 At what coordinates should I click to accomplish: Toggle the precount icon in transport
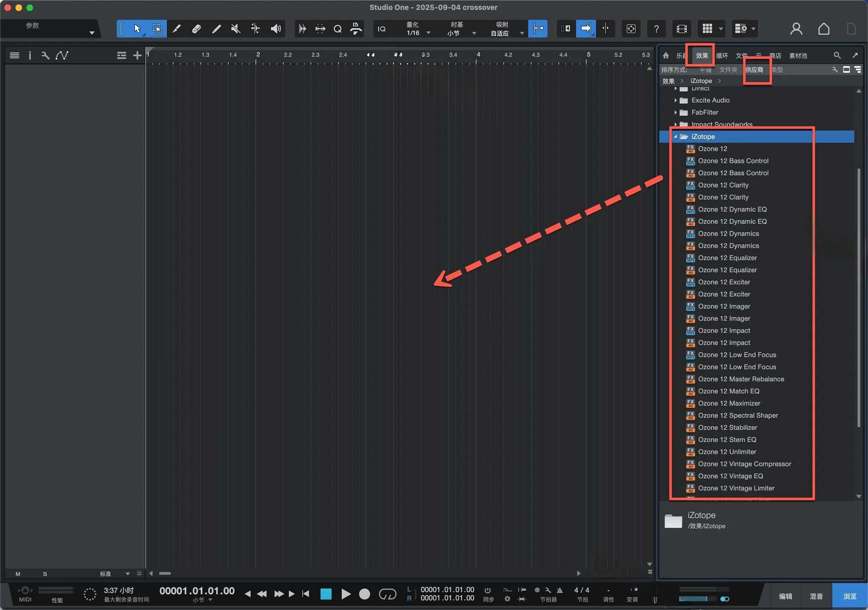pos(537,590)
